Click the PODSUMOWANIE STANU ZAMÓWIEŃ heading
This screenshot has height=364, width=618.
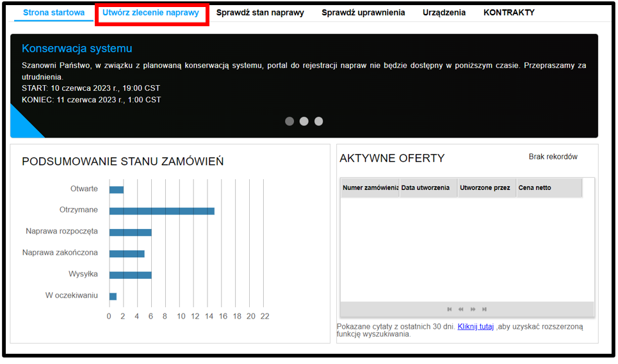(122, 161)
